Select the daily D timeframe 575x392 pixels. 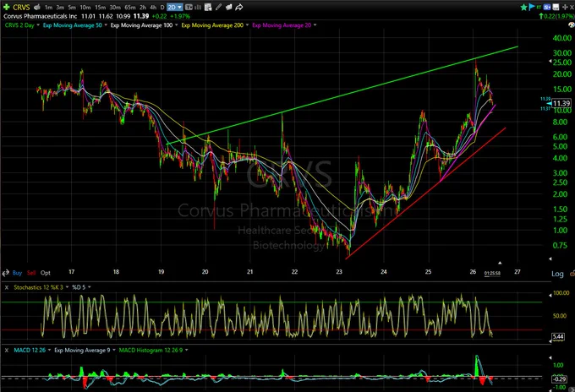162,8
